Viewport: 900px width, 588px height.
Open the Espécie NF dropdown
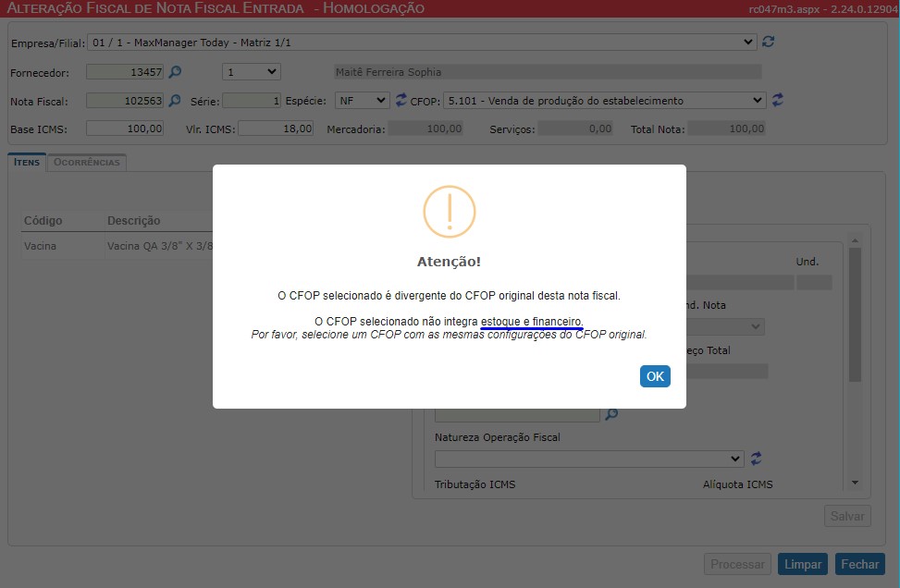point(363,101)
